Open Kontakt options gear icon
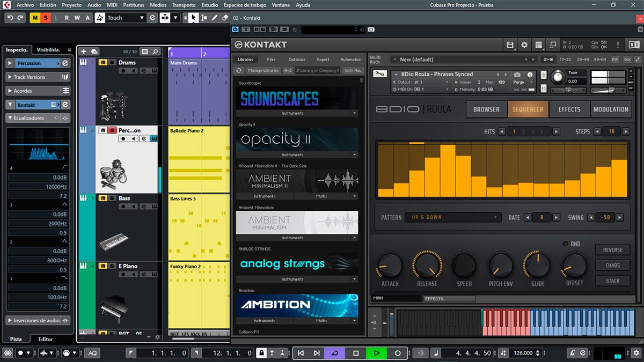644x362 pixels. [524, 45]
